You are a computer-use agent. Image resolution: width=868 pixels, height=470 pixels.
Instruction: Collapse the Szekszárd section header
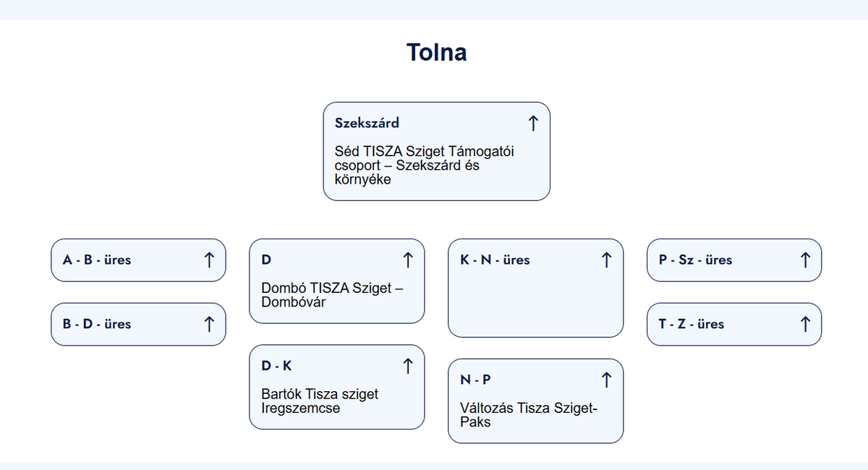(367, 123)
